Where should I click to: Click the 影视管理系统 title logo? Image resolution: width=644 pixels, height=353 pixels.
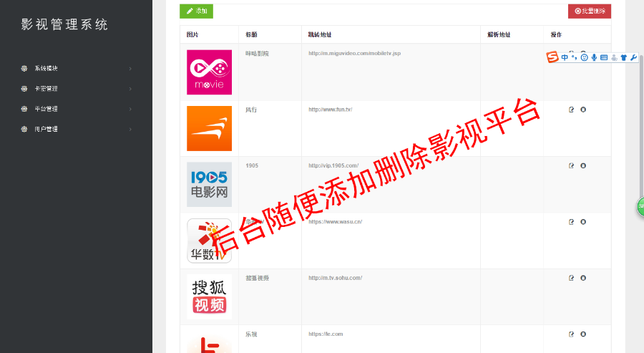click(64, 24)
